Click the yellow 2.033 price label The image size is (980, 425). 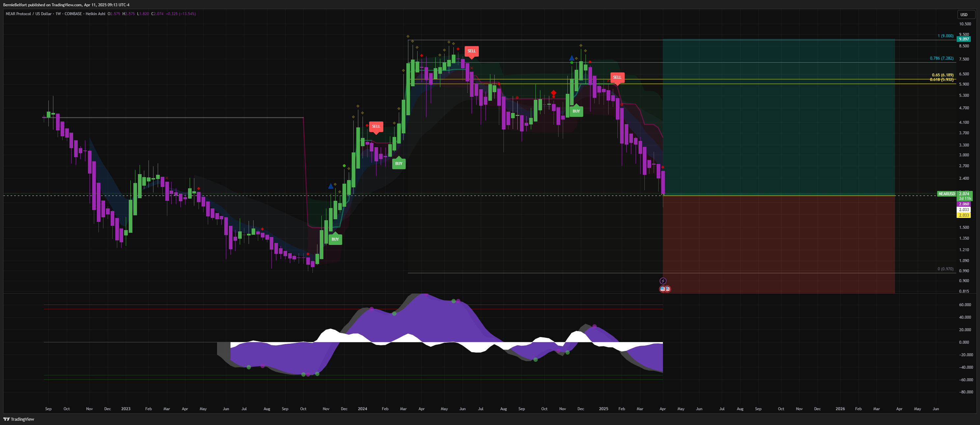tap(964, 215)
